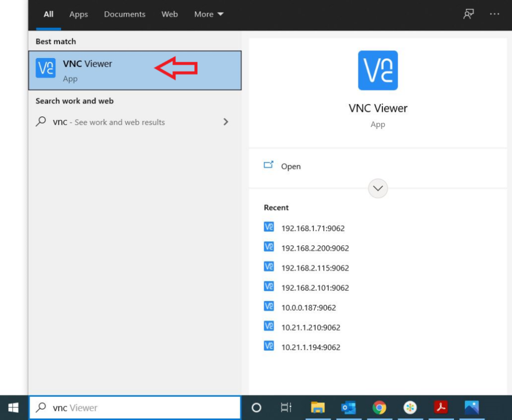Switch to the Documents tab
Screen dimensions: 512x420
(x=124, y=14)
